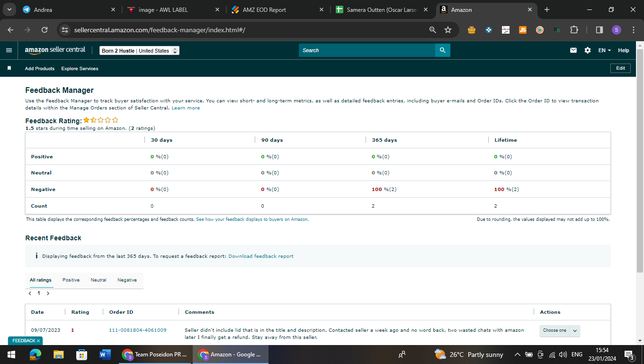Open a new browser tab
Screen dimensions: 644x364
(547, 9)
